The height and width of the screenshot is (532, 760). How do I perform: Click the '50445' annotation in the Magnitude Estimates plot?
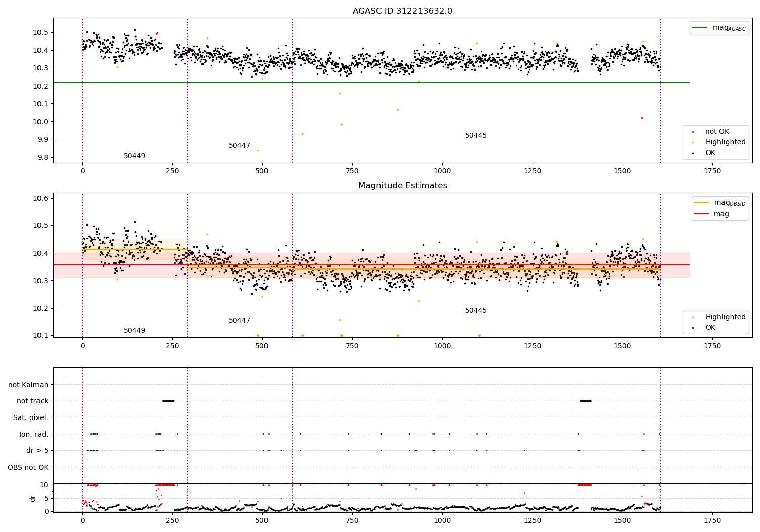(x=476, y=311)
